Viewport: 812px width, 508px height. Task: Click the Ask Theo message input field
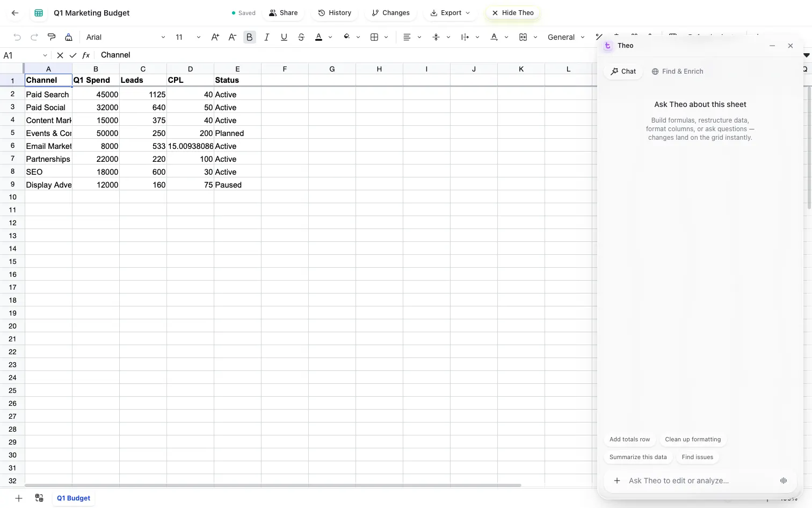pyautogui.click(x=700, y=481)
